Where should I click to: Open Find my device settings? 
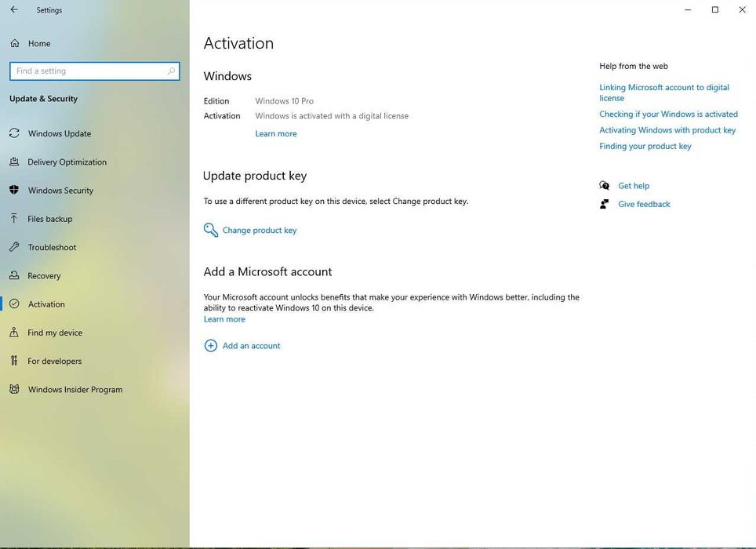pos(94,333)
